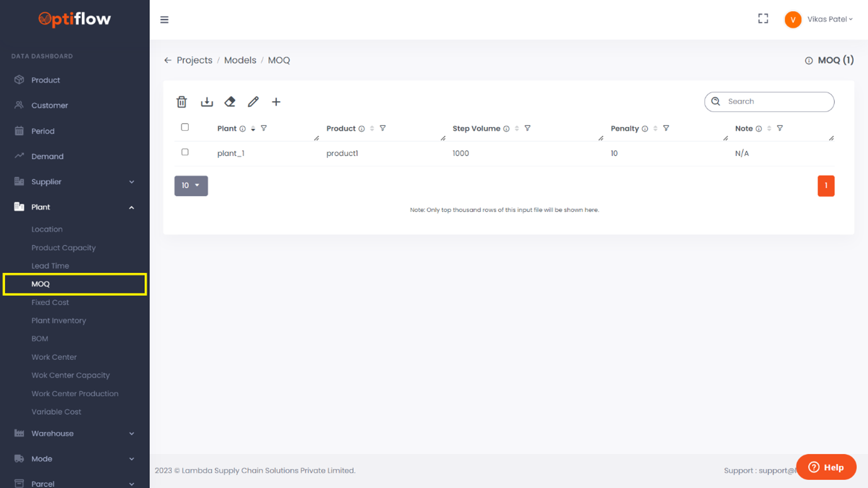Go to Demand in the sidebar

(47, 157)
